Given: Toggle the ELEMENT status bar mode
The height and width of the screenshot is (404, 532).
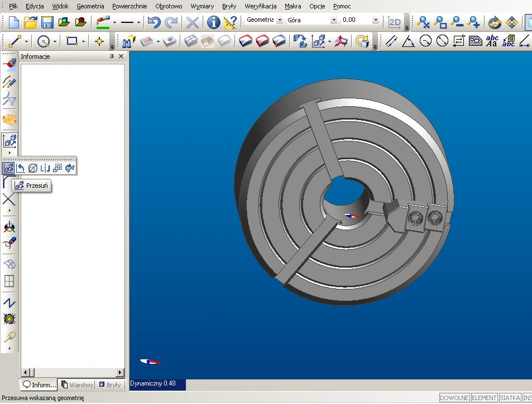Looking at the screenshot, I should (x=484, y=397).
